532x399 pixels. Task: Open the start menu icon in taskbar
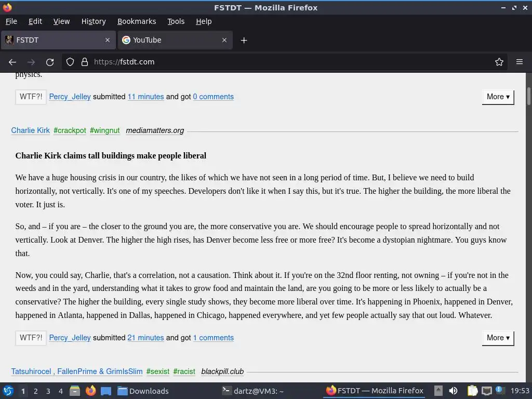coord(8,391)
